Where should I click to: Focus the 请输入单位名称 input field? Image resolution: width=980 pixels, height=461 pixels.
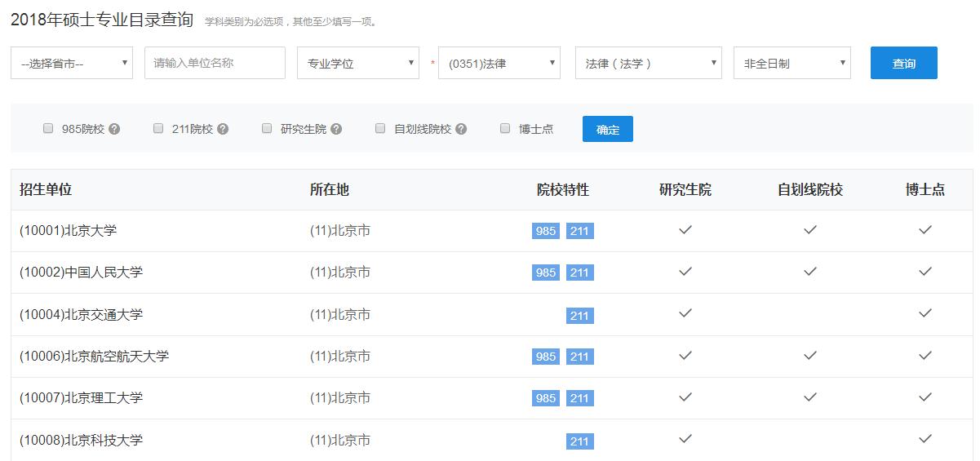(215, 63)
